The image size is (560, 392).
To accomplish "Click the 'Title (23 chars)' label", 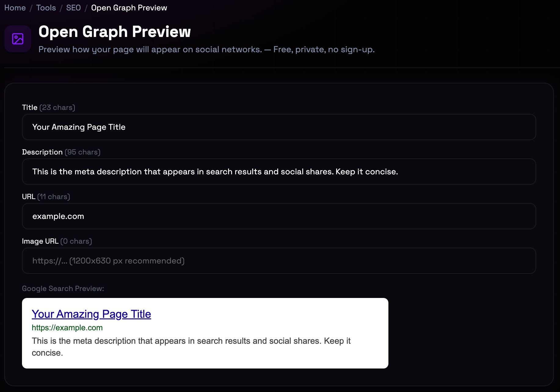I will (x=49, y=107).
